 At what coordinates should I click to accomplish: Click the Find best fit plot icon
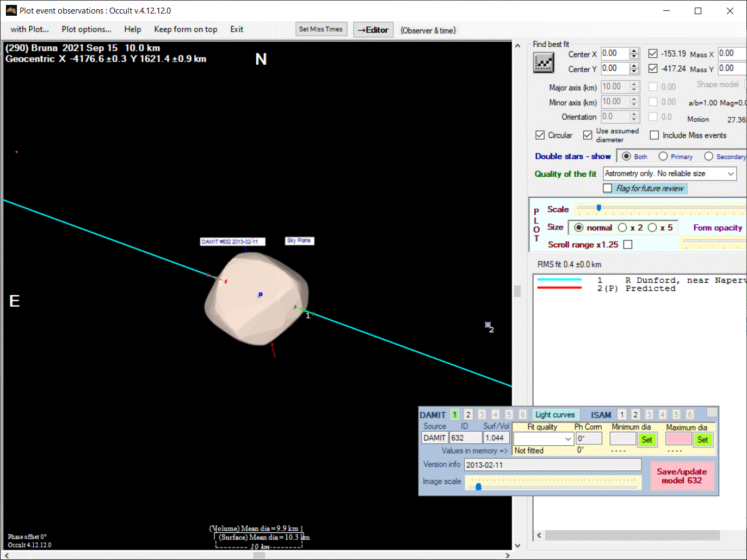coord(544,64)
